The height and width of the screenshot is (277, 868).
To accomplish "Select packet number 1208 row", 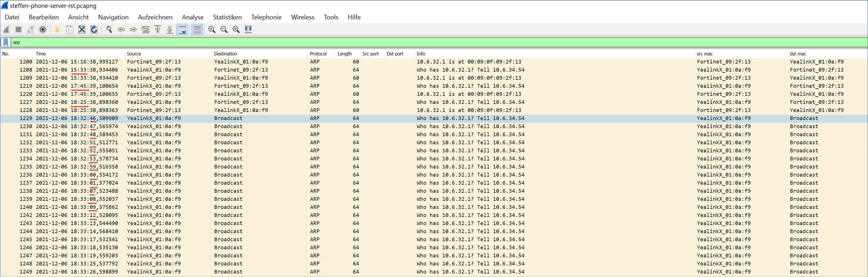I will click(x=434, y=70).
